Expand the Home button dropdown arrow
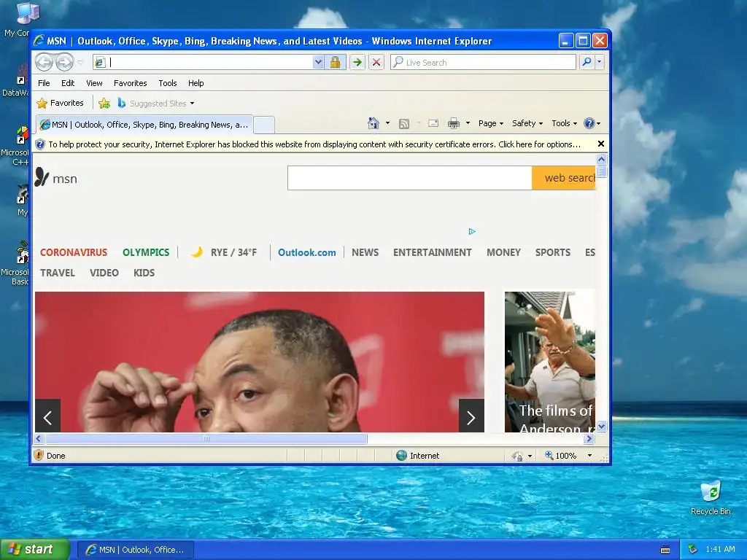The width and height of the screenshot is (747, 560). (388, 123)
